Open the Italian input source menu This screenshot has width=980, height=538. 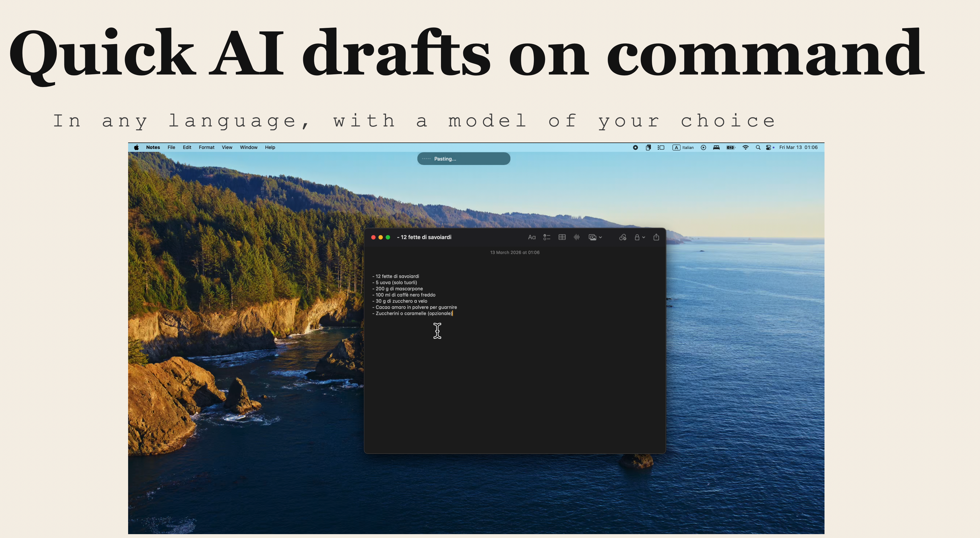(x=683, y=147)
